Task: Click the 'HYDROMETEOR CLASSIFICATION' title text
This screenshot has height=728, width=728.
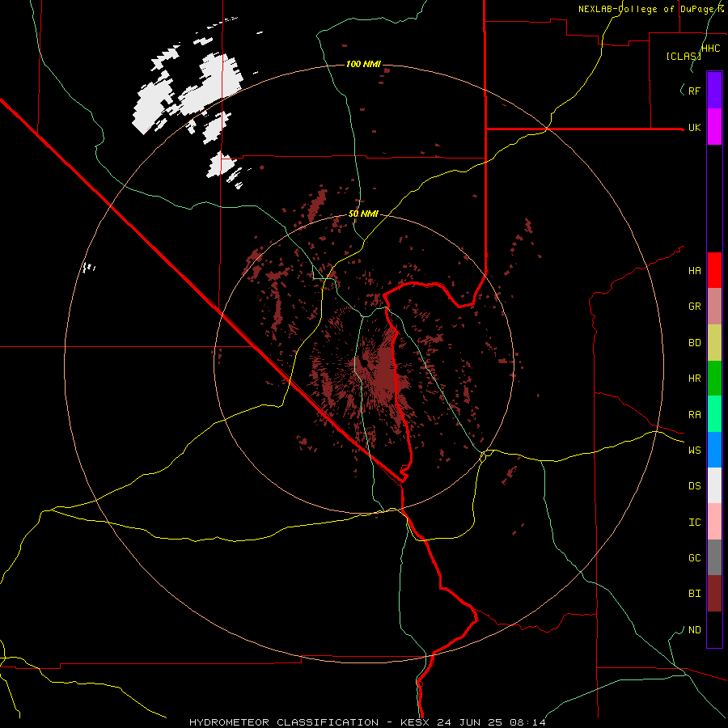Action: (x=284, y=722)
